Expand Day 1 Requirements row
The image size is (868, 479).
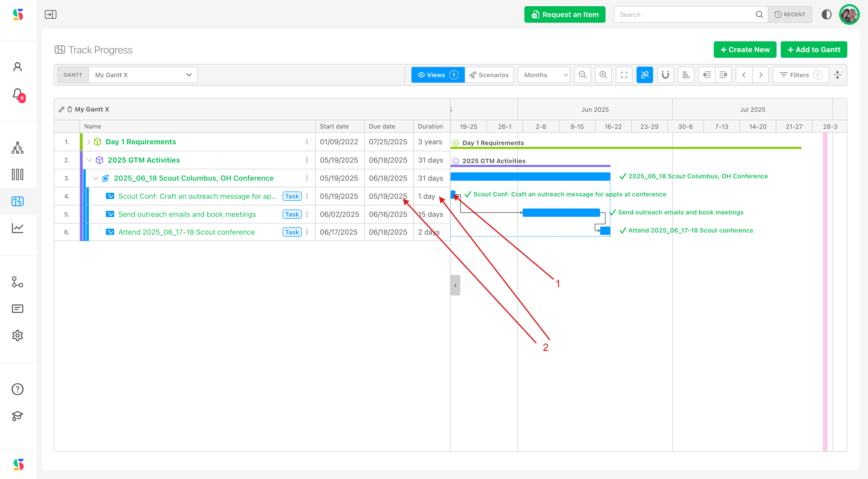(x=89, y=142)
